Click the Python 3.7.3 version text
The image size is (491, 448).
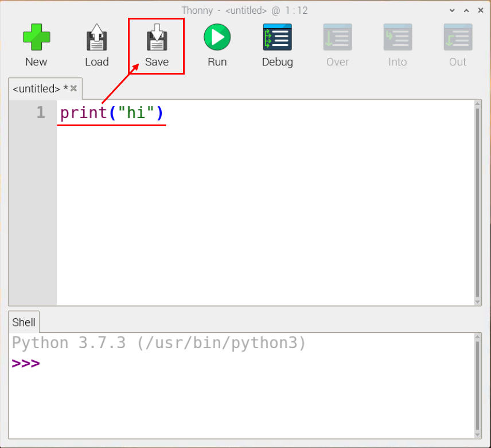pyautogui.click(x=158, y=343)
